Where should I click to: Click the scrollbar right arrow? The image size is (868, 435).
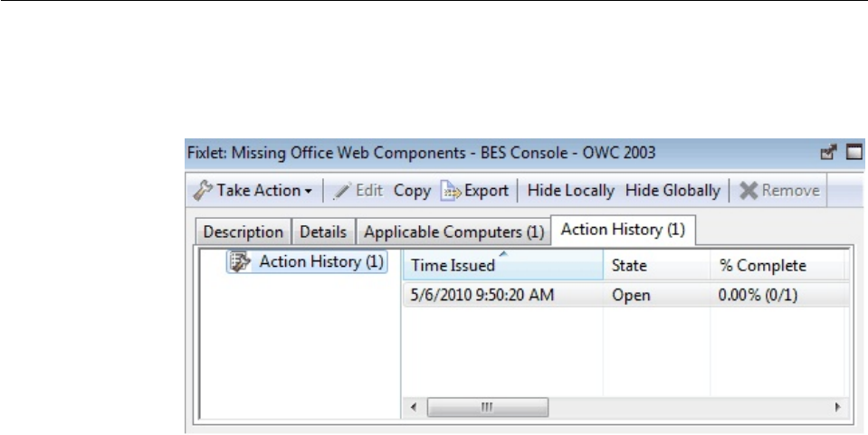pos(837,407)
